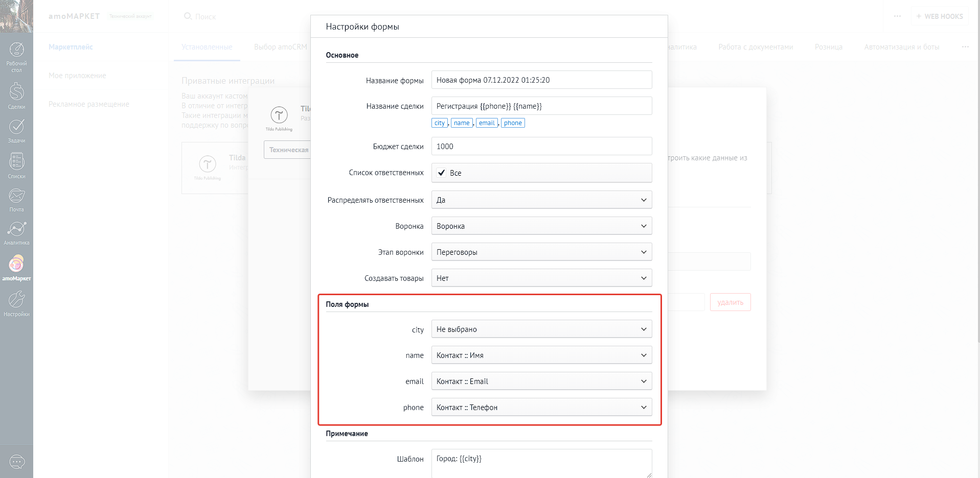
Task: Click the Название формы text field
Action: pyautogui.click(x=541, y=80)
